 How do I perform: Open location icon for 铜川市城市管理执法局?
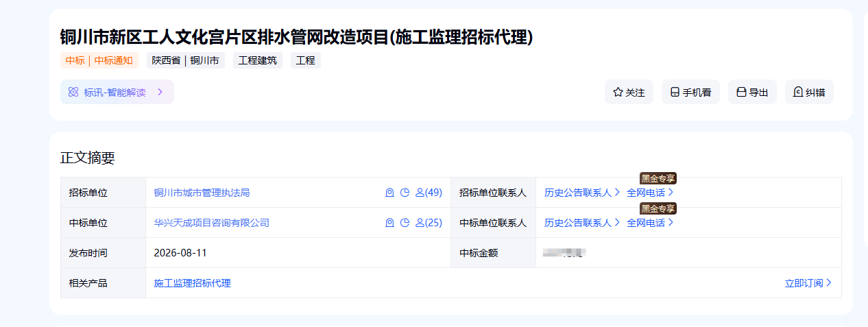tap(389, 193)
